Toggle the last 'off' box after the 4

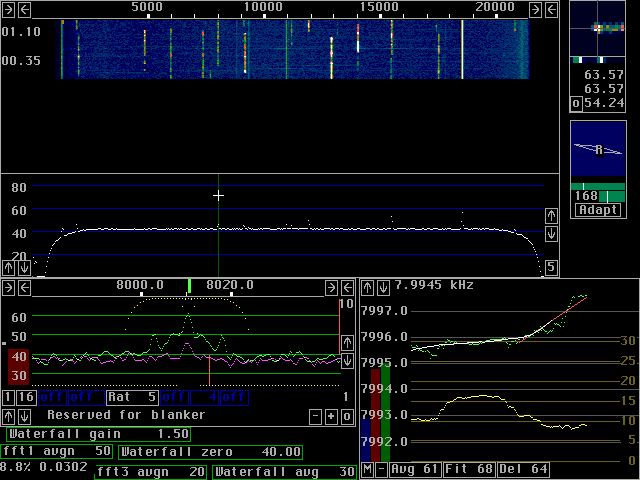tap(234, 397)
